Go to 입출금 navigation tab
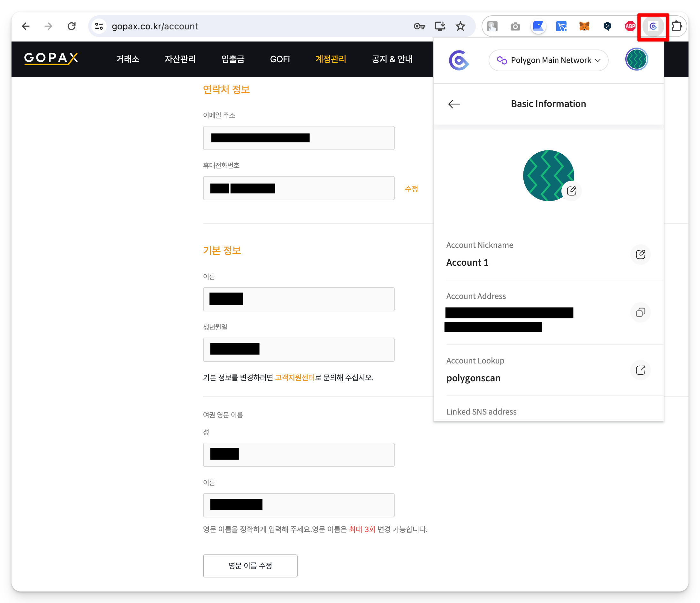 point(233,59)
